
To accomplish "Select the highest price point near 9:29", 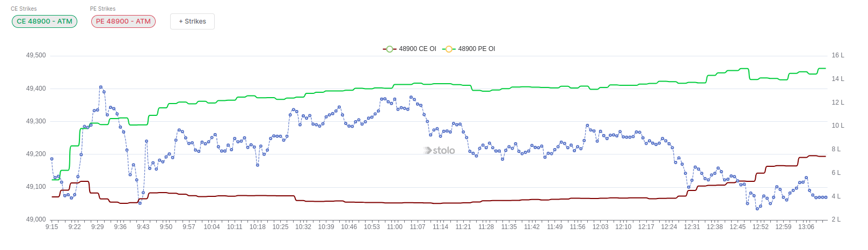I will click(x=101, y=87).
